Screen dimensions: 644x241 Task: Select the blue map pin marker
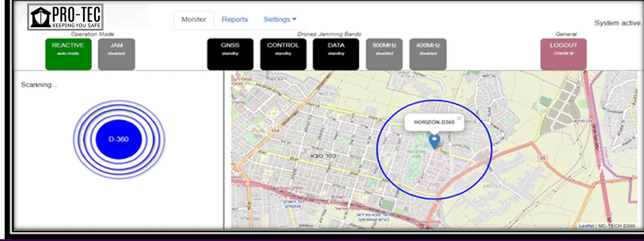coord(434,142)
